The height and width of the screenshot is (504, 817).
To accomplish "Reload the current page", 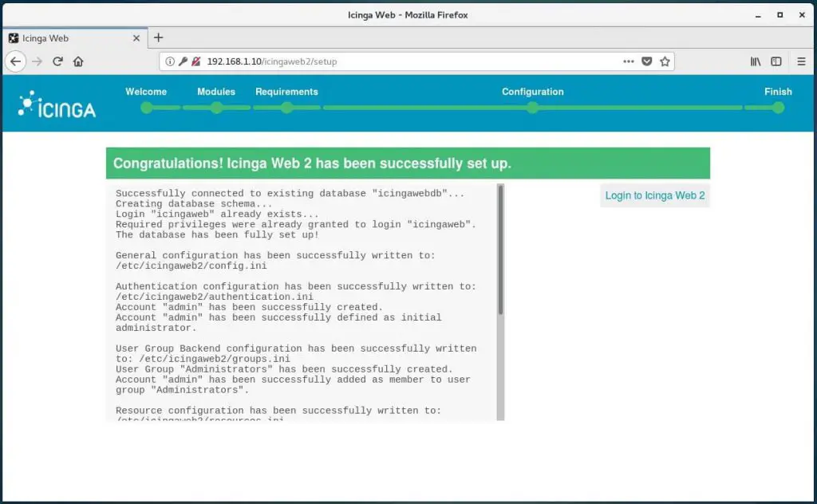I will pyautogui.click(x=57, y=61).
